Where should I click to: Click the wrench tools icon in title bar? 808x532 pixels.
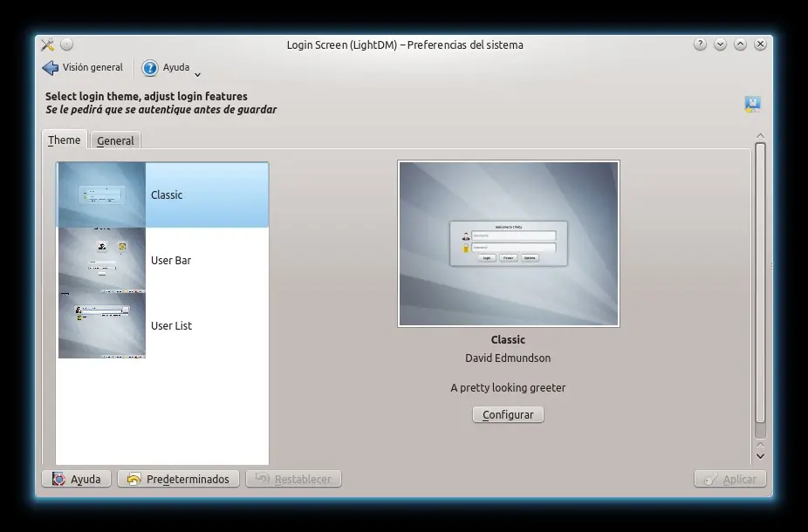pos(48,44)
